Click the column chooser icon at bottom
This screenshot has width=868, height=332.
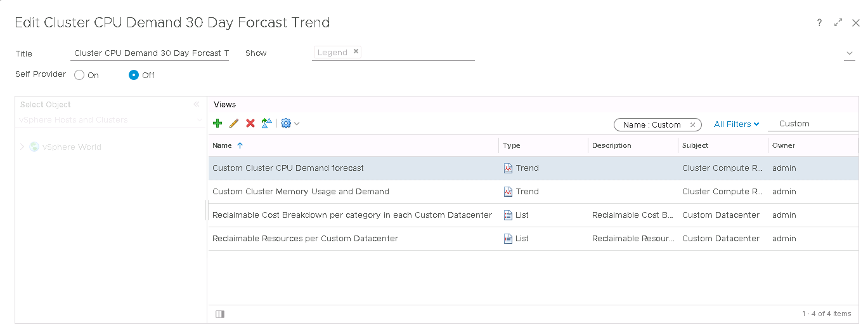220,314
